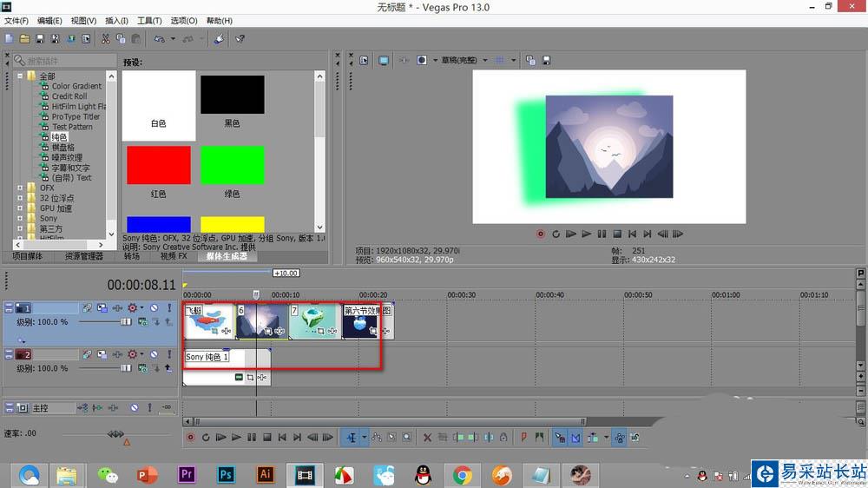Toggle Automatic Crossfades button
The width and height of the screenshot is (868, 488).
pos(575,438)
